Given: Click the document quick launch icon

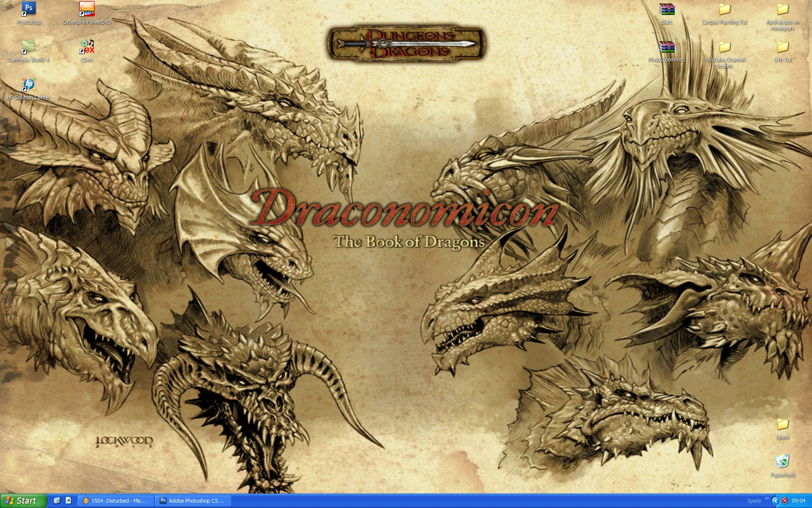Looking at the screenshot, I should coord(68,501).
